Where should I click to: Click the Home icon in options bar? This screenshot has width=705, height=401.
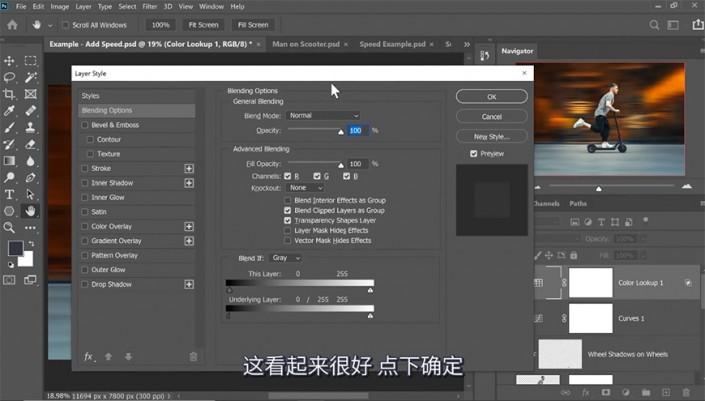[x=13, y=25]
